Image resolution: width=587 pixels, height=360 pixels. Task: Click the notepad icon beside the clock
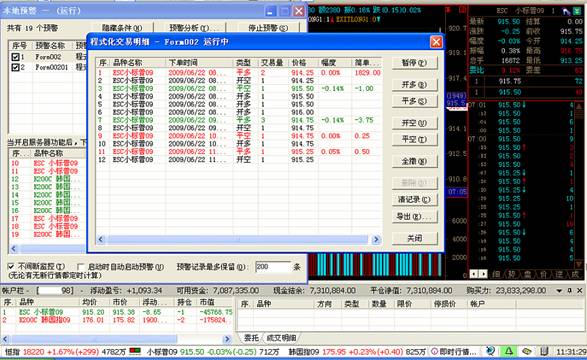(x=544, y=351)
